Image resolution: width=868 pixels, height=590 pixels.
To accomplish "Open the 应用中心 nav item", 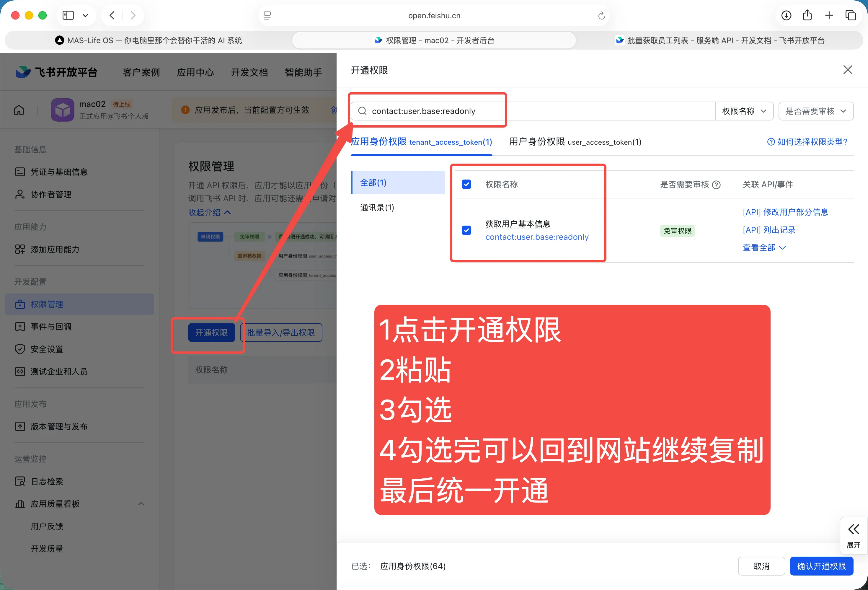I will coord(195,72).
